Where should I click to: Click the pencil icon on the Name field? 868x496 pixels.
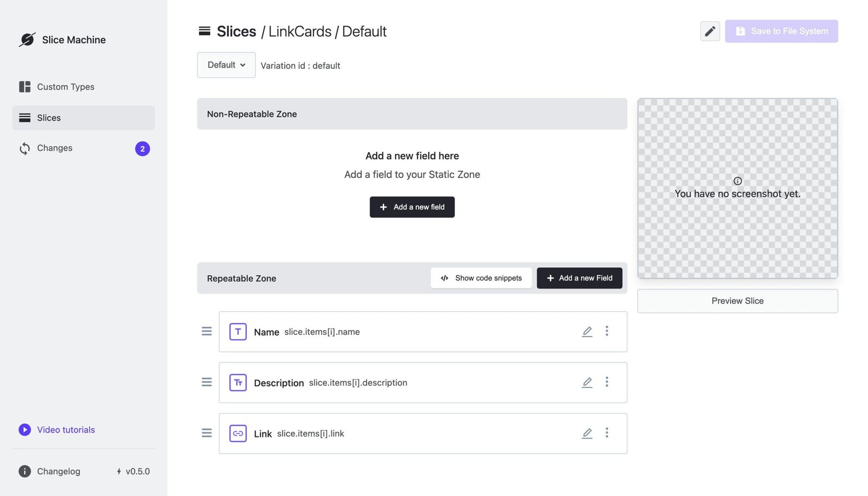587,331
